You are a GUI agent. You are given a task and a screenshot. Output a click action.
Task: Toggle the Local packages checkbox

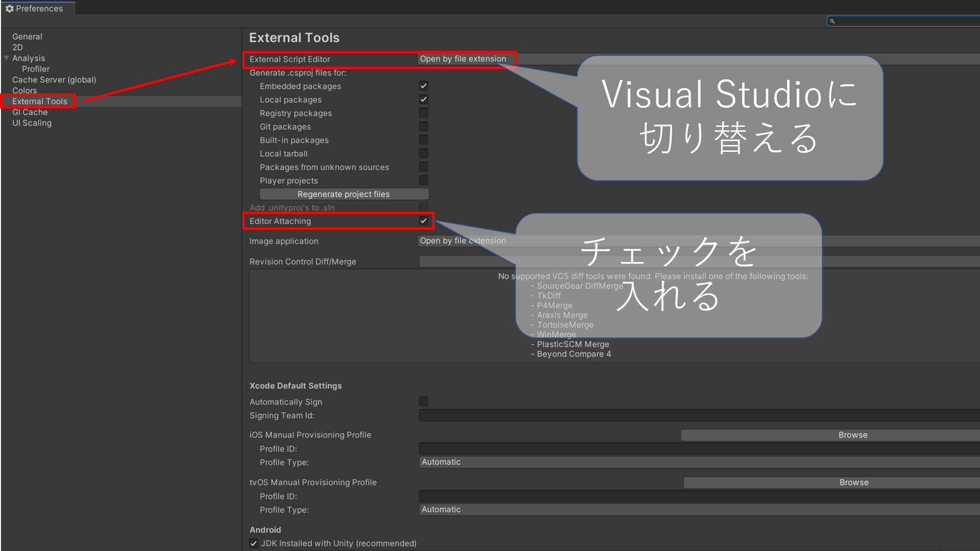(423, 99)
